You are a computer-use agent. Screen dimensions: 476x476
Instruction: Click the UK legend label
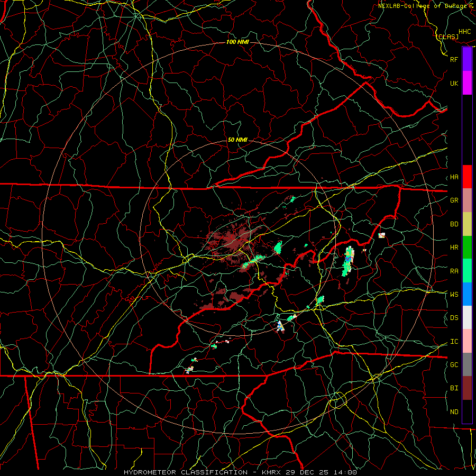pyautogui.click(x=454, y=83)
